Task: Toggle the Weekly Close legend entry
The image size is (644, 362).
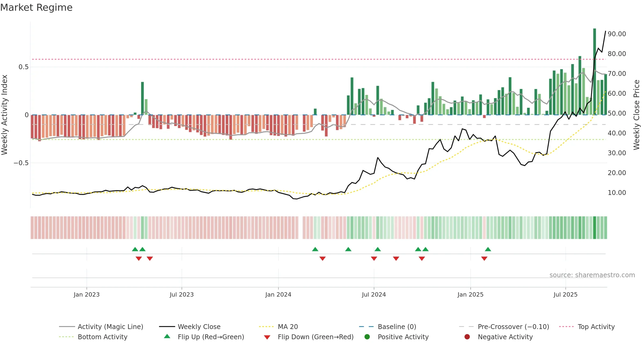Action: (x=190, y=327)
